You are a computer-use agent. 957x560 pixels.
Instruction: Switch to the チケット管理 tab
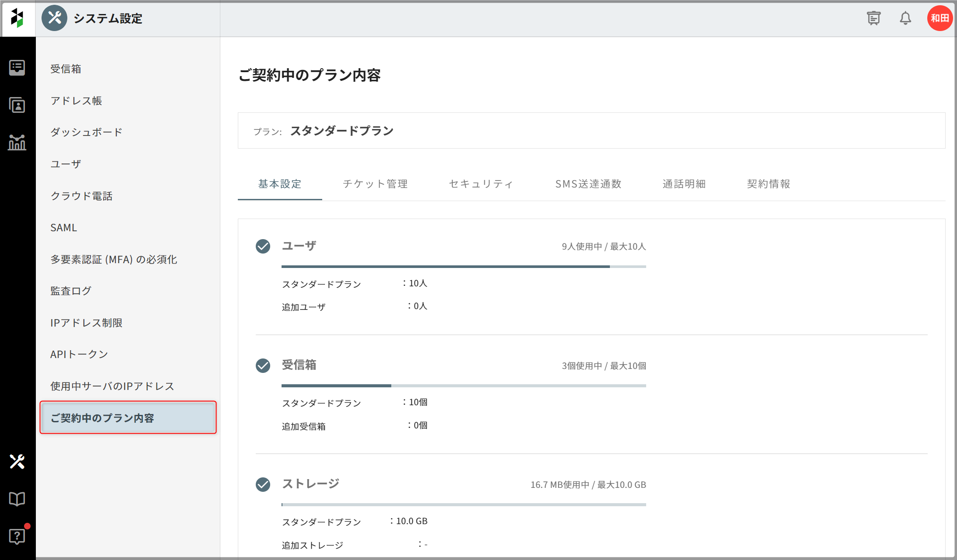tap(375, 184)
